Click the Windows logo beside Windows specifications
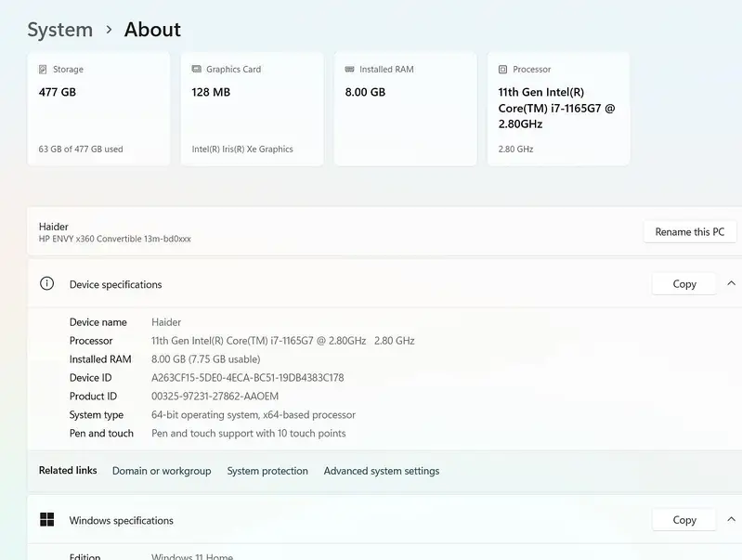742x560 pixels. pos(46,520)
